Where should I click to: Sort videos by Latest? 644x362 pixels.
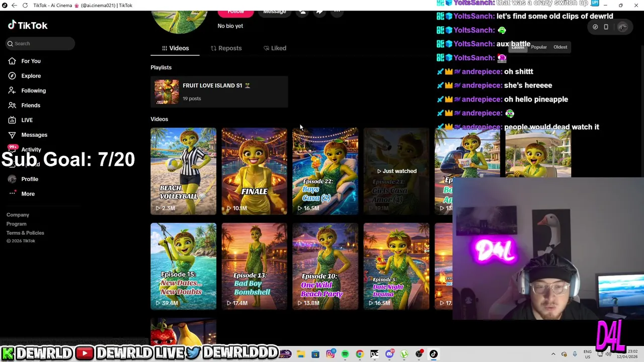pyautogui.click(x=518, y=47)
